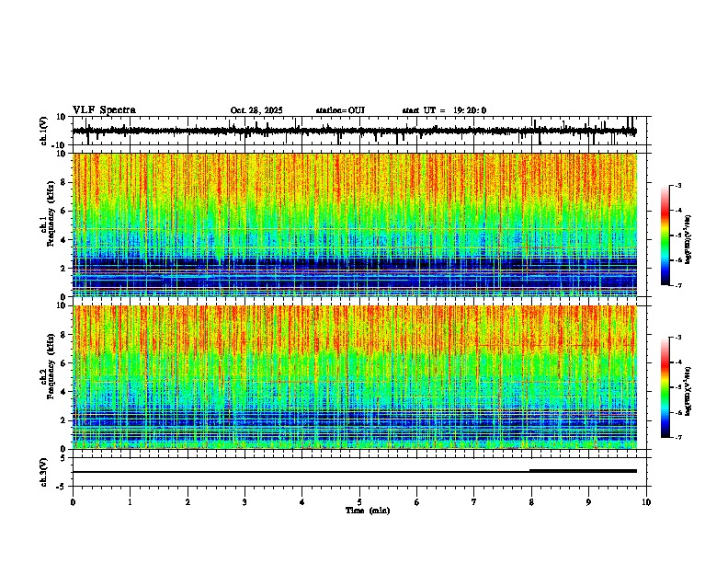Click the log(PSD) label beside ch.1 color bar
The width and height of the screenshot is (728, 563).
pos(688,240)
